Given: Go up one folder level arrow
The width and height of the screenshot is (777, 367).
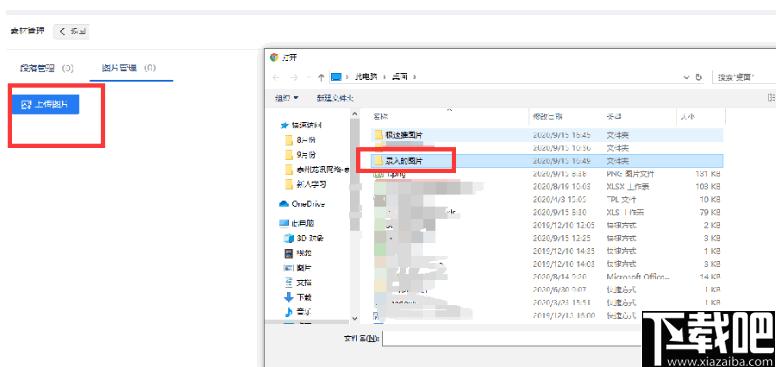Looking at the screenshot, I should [321, 77].
